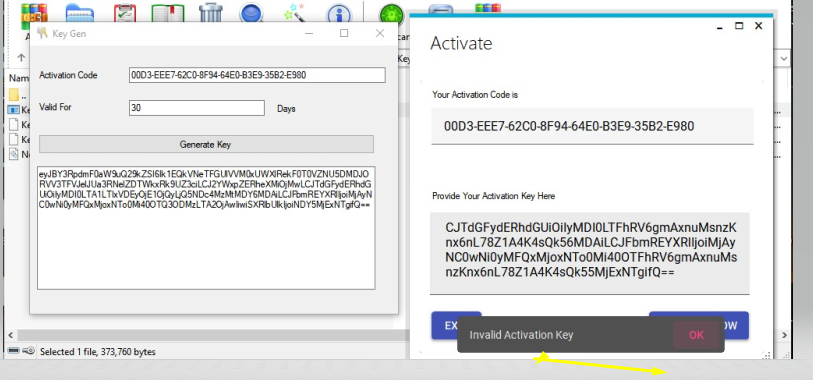Maximize the Activate window
Viewport: 813px width, 380px height.
739,26
